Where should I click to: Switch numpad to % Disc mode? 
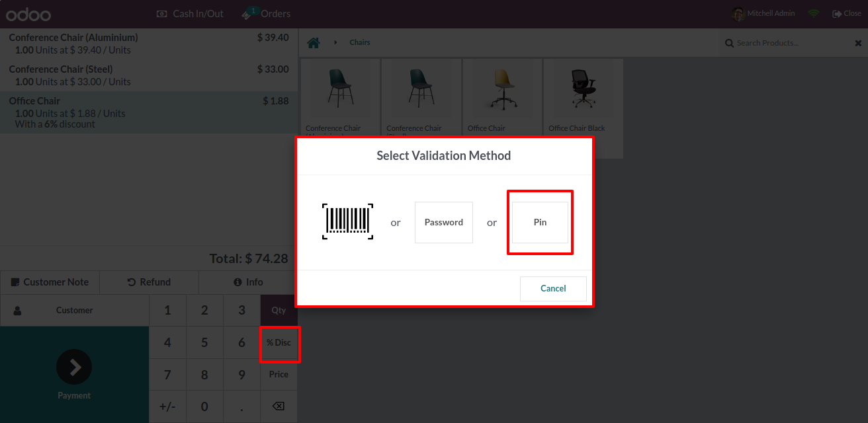279,342
